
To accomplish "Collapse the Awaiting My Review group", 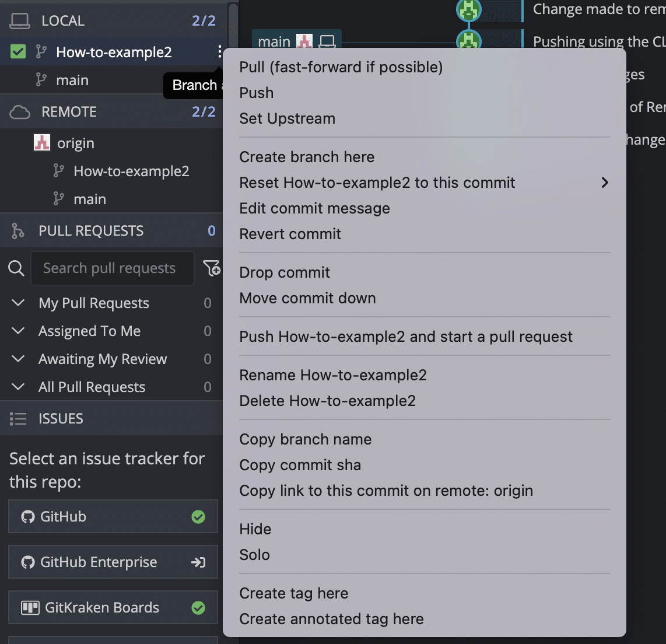I will [x=18, y=359].
